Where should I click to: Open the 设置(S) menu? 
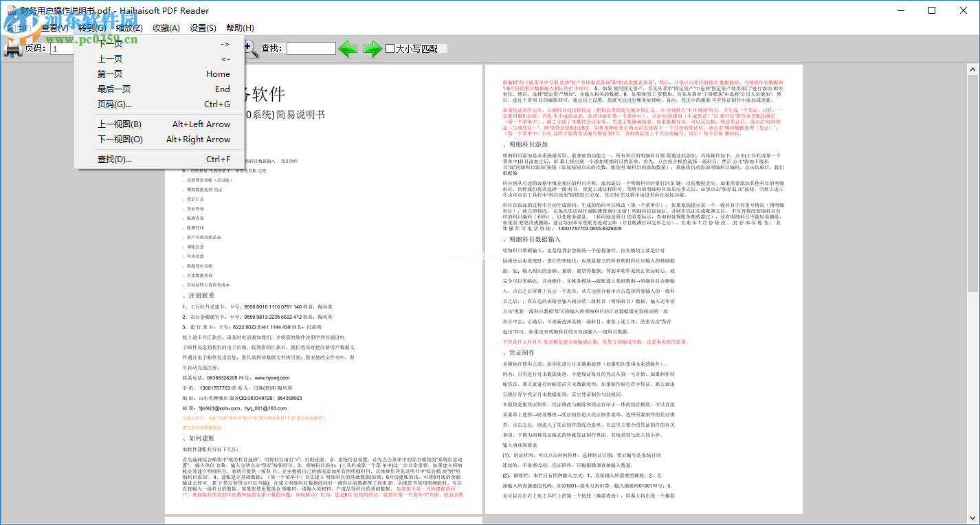pyautogui.click(x=203, y=28)
